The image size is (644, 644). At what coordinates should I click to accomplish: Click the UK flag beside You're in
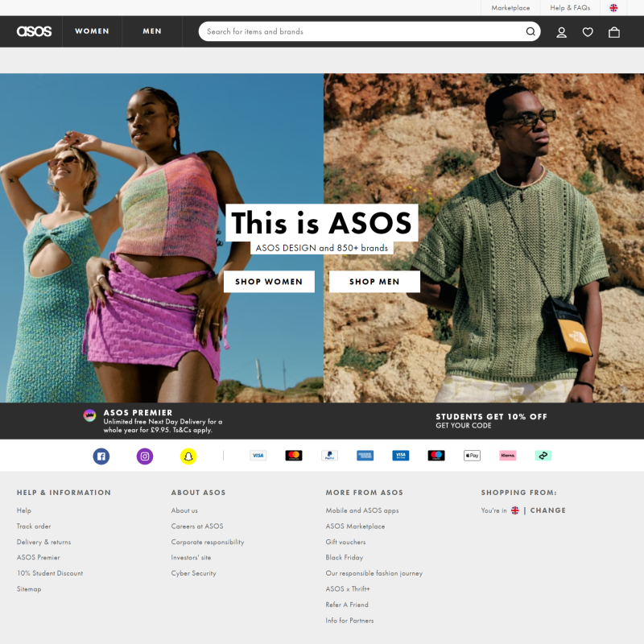tap(514, 510)
